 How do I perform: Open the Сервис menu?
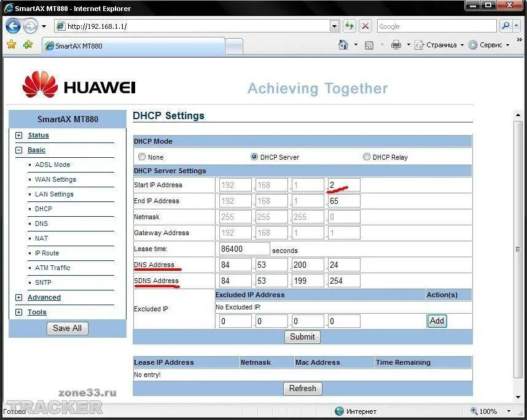pyautogui.click(x=489, y=45)
